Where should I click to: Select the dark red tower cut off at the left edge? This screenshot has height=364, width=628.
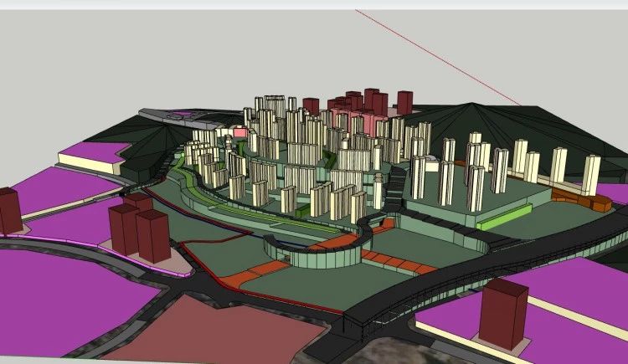(9, 211)
